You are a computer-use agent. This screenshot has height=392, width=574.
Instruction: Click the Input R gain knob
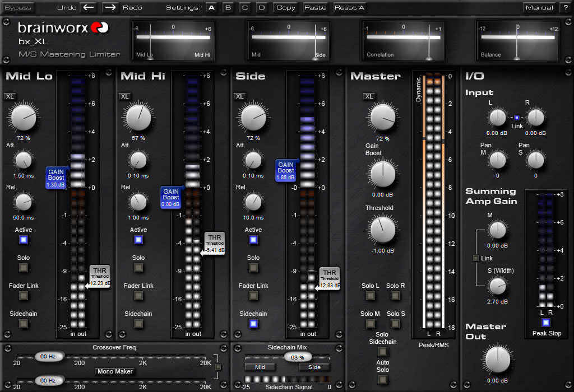(x=535, y=118)
